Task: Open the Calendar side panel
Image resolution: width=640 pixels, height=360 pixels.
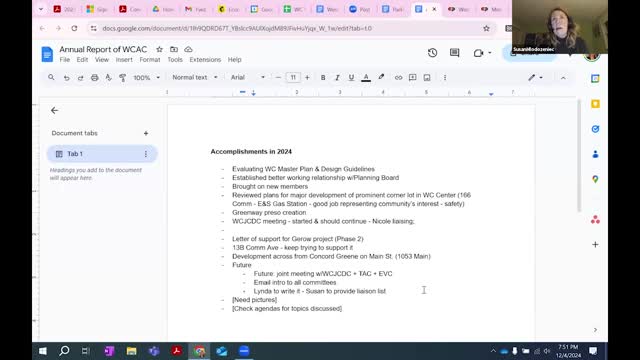Action: (595, 78)
